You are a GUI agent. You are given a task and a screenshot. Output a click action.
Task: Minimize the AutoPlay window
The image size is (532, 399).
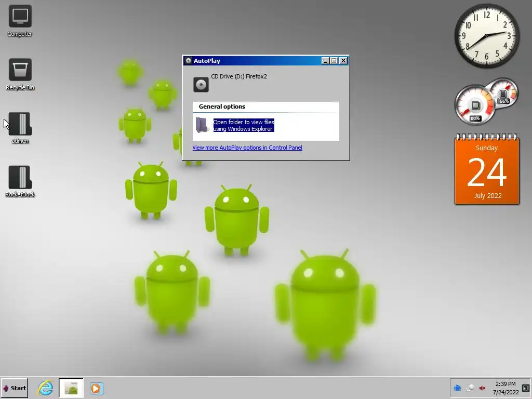pyautogui.click(x=325, y=61)
